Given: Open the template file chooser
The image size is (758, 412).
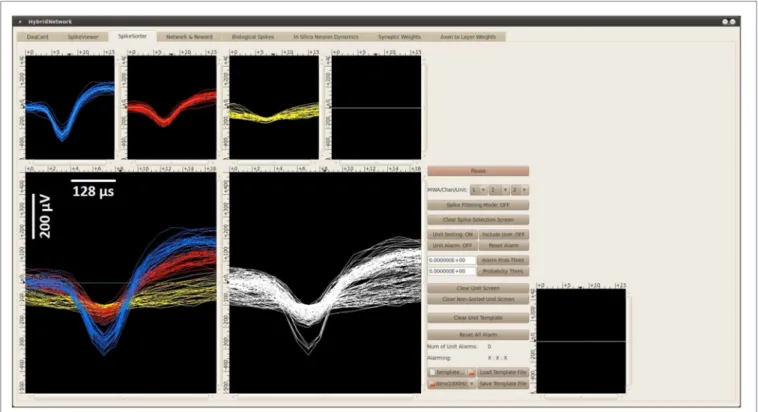Looking at the screenshot, I should point(452,372).
